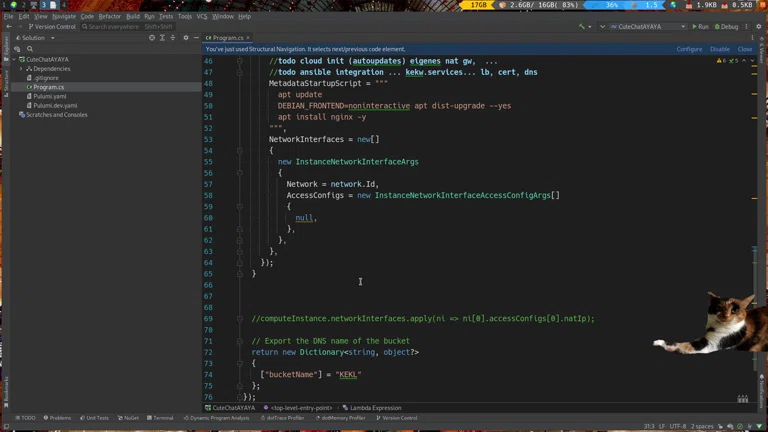This screenshot has height=432, width=768.
Task: Collapse the CuteChatAYAYA solution node
Action: tap(14, 59)
